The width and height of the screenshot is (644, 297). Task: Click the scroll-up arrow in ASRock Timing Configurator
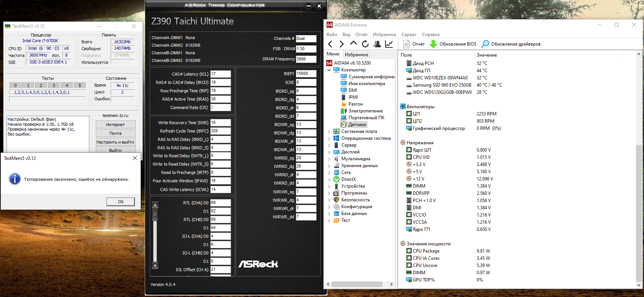click(155, 205)
